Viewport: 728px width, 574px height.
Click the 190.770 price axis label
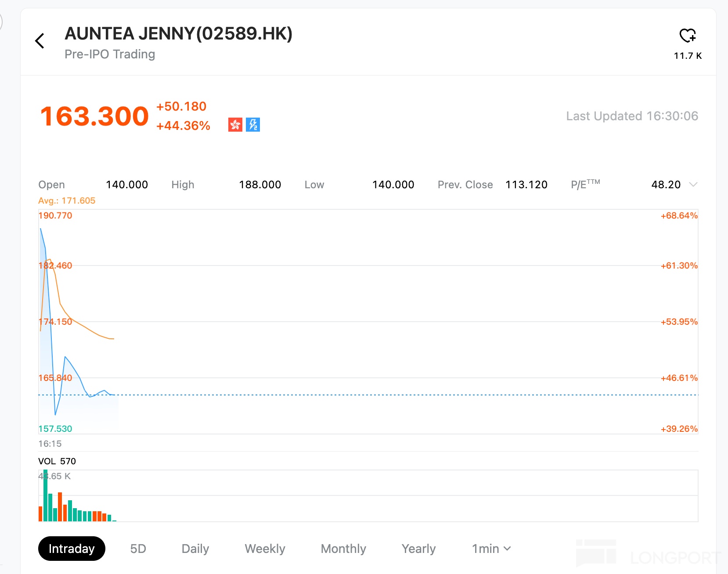click(55, 215)
